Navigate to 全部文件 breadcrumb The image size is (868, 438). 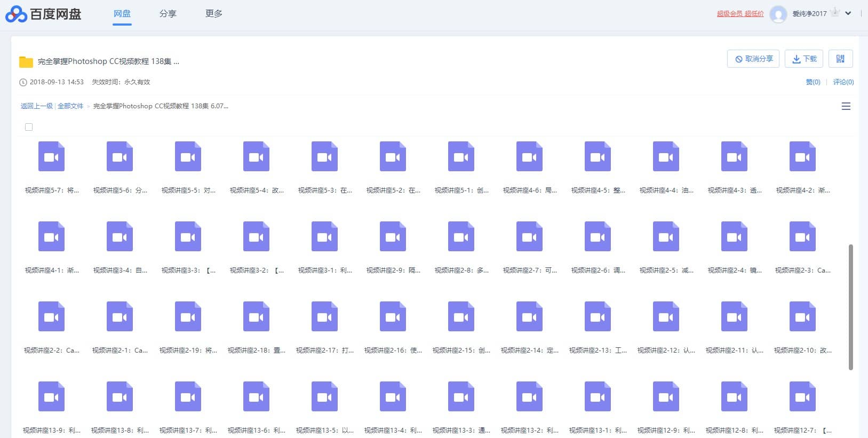[70, 106]
